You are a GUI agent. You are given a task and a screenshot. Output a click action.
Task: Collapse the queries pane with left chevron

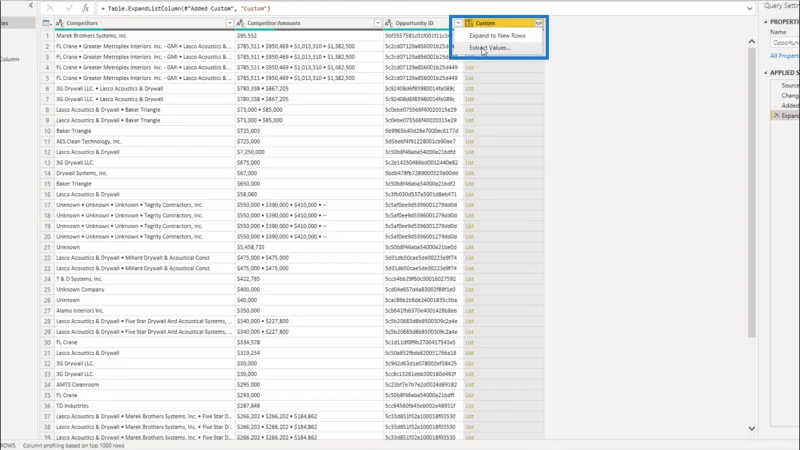coord(31,6)
